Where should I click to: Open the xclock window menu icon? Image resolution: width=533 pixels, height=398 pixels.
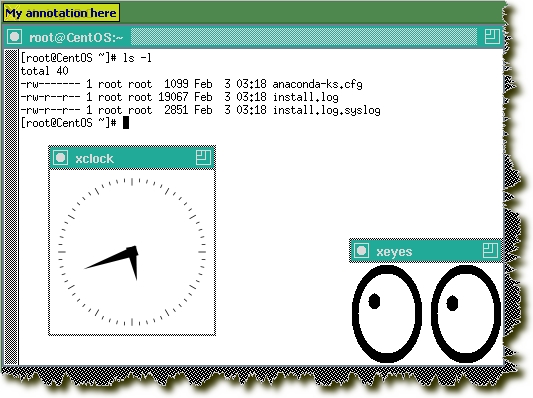coord(61,158)
